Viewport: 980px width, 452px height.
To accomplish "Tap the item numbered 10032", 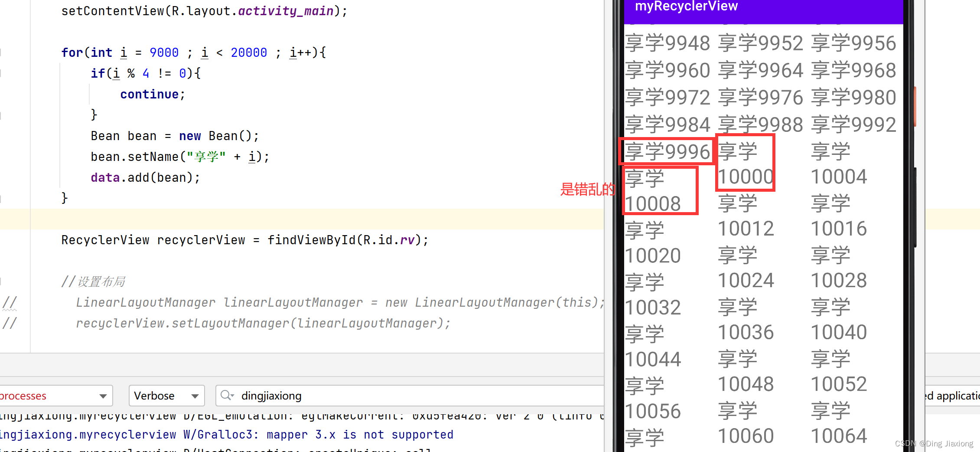I will (x=653, y=295).
